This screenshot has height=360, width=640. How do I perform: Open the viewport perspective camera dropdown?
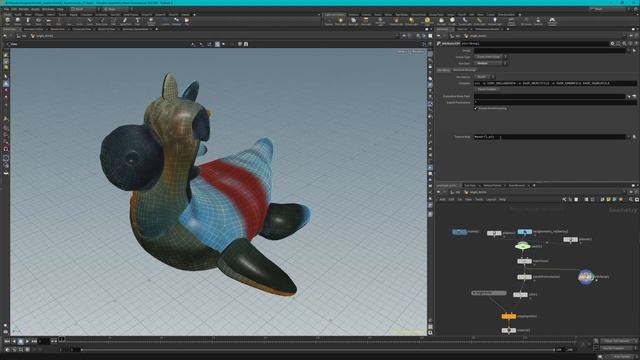[x=402, y=52]
